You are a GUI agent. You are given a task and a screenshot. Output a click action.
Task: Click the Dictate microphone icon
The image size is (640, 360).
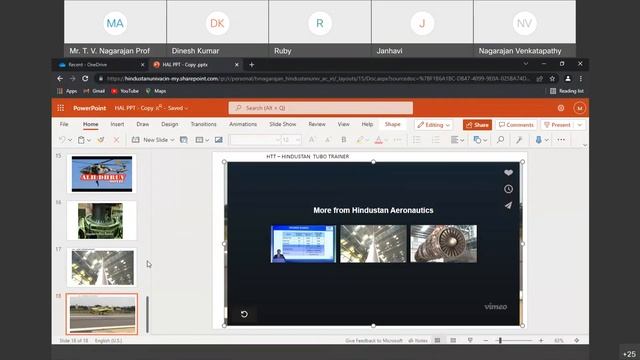(538, 140)
